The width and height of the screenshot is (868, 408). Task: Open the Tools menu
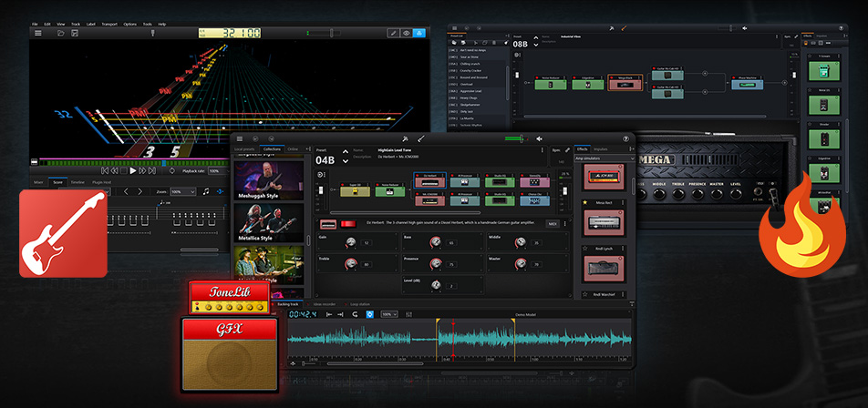[148, 25]
